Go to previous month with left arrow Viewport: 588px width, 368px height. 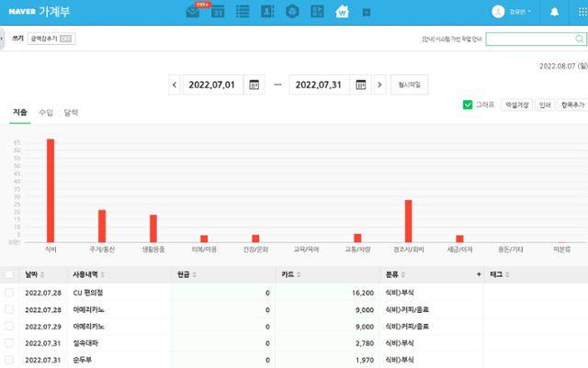click(175, 84)
